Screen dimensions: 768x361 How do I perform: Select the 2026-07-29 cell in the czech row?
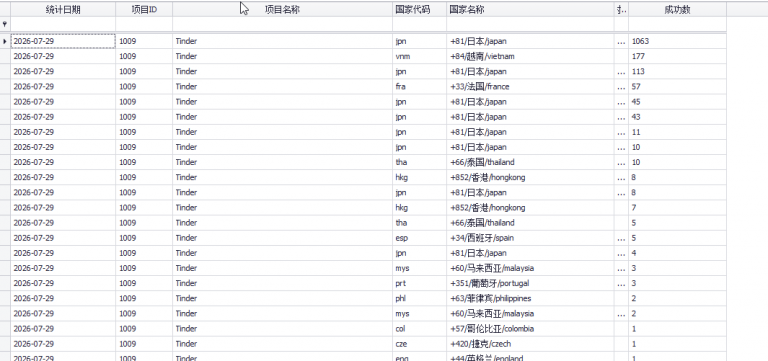click(x=63, y=344)
